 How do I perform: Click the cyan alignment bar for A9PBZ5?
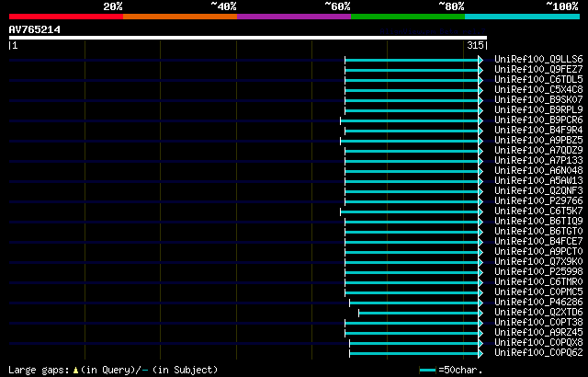coord(410,141)
